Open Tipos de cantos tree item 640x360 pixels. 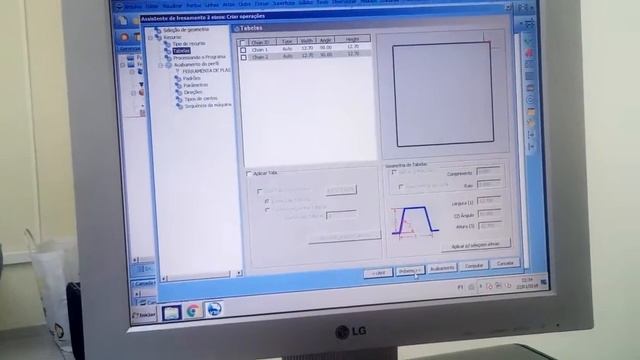pos(201,99)
